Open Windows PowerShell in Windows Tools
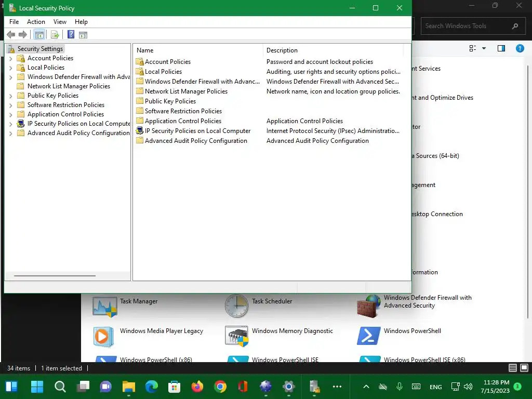532x399 pixels. (x=399, y=336)
